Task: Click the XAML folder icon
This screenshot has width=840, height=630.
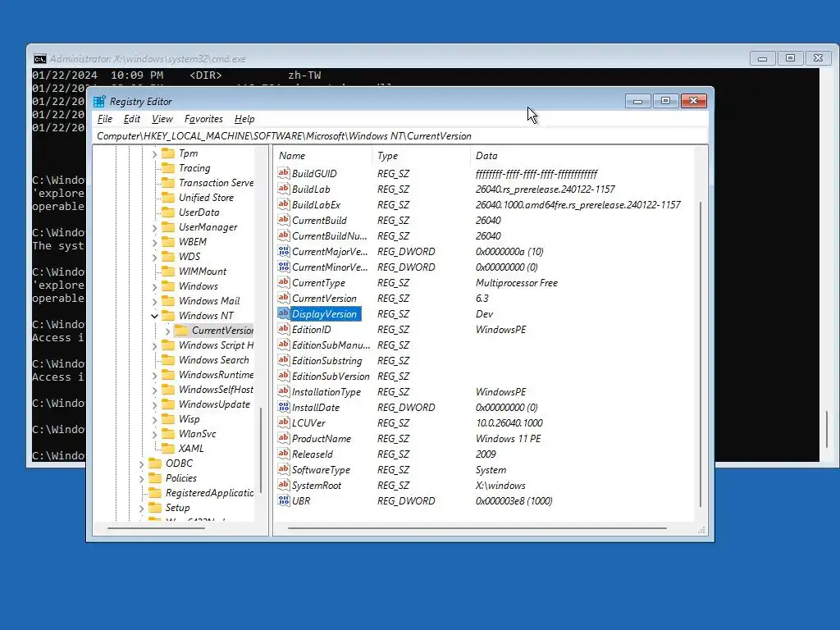Action: [x=168, y=449]
